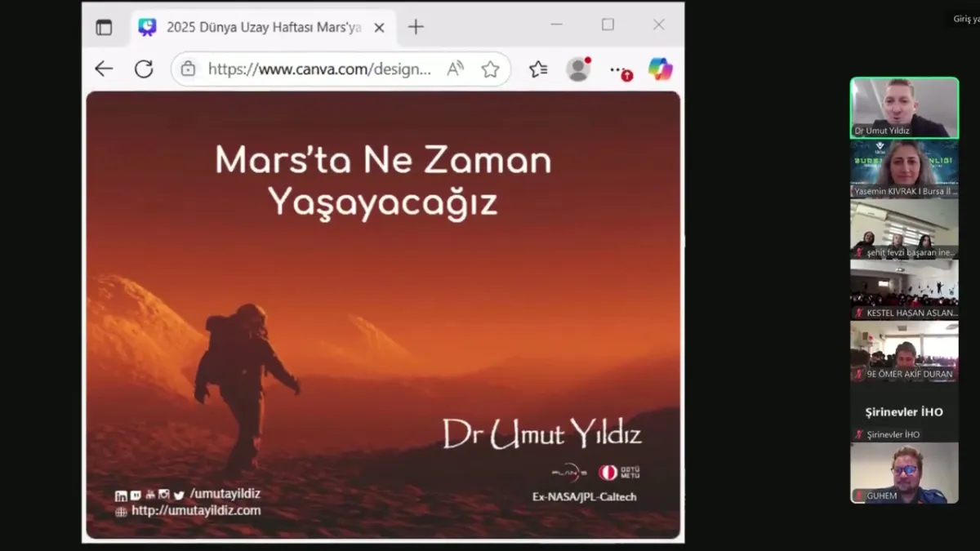Add this page to favorites with star

490,69
